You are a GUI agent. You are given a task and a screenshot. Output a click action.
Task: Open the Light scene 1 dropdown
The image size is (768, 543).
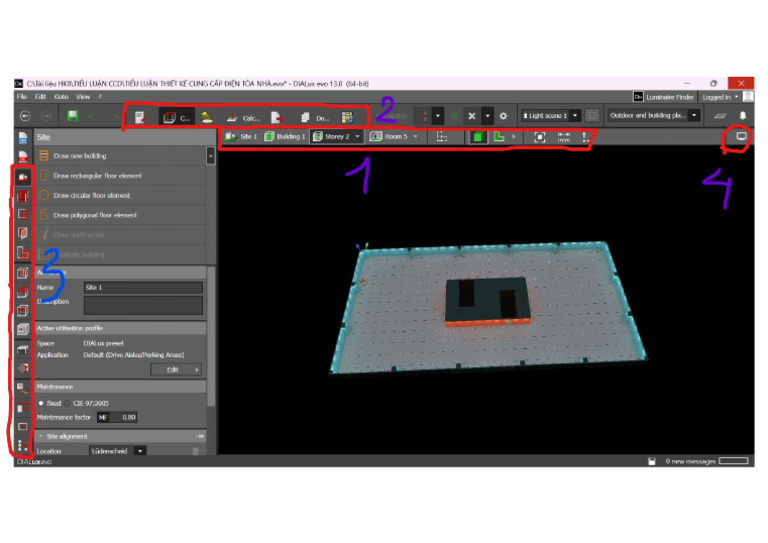(x=550, y=116)
